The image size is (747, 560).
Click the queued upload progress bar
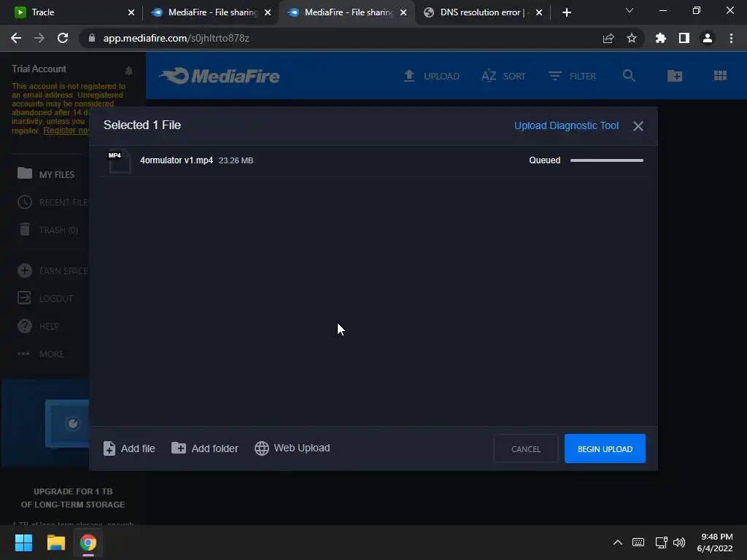[606, 160]
